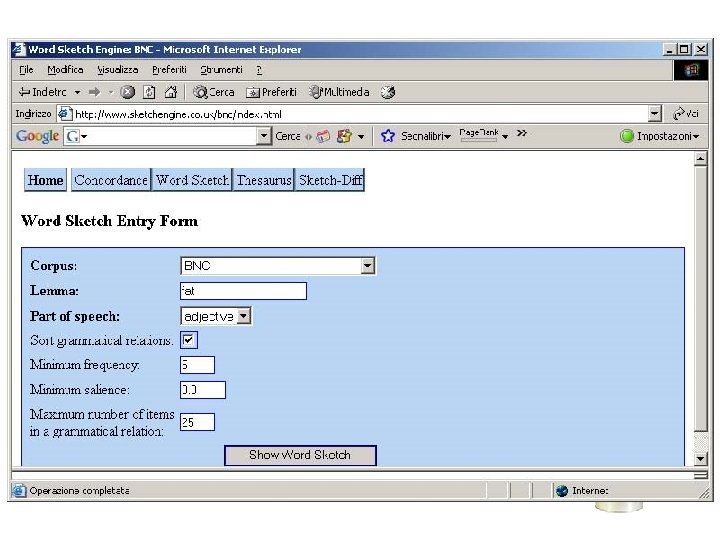The image size is (720, 540).
Task: Open the File menu
Action: click(x=26, y=70)
